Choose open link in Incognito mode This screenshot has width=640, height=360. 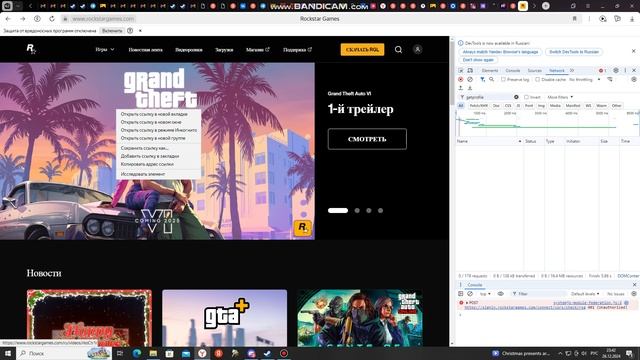click(x=158, y=130)
